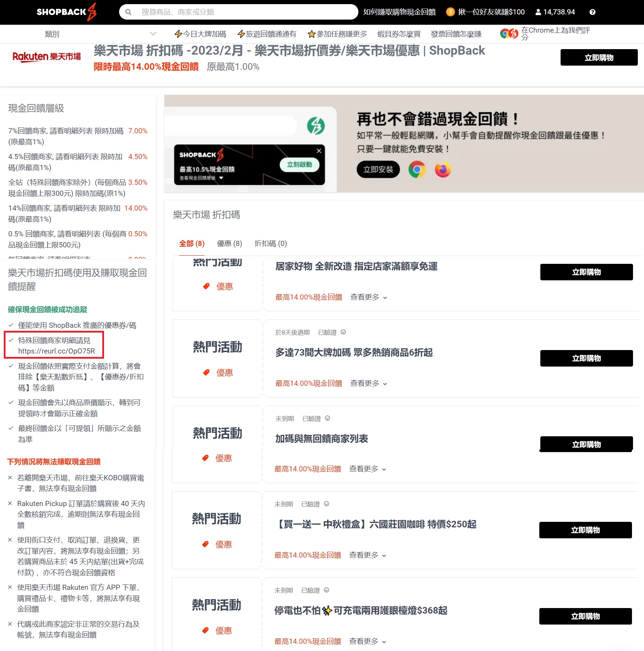
Task: Click 立即購物 for 居家好物 deal
Action: click(x=586, y=272)
